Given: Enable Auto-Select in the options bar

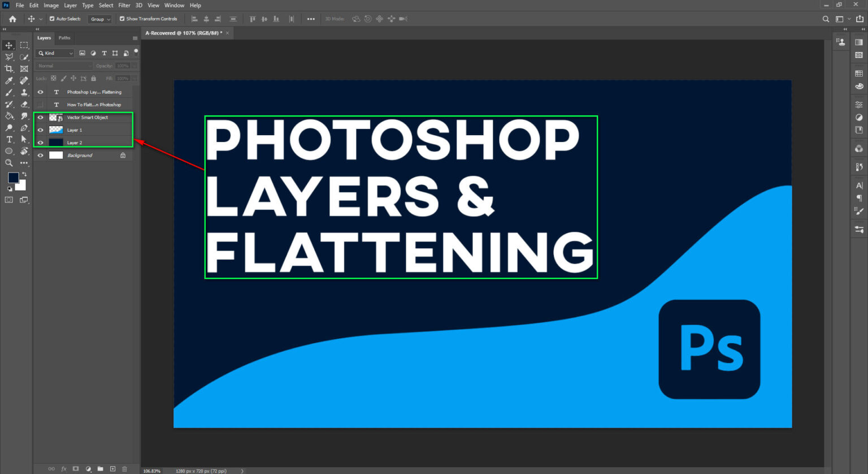Looking at the screenshot, I should (x=51, y=19).
